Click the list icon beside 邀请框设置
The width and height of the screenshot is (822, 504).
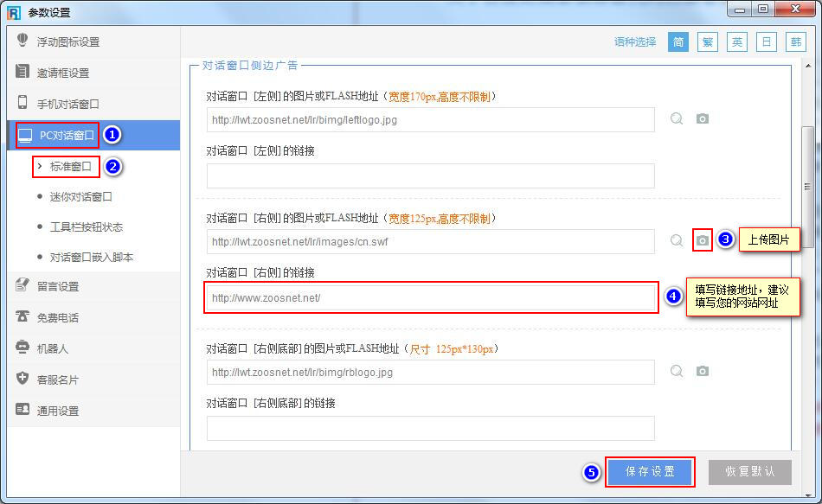[x=22, y=71]
